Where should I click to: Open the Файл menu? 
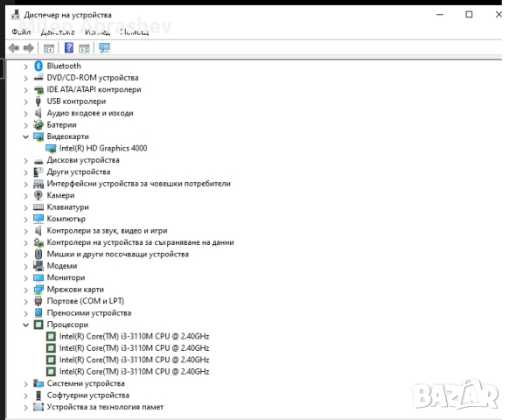pyautogui.click(x=21, y=31)
